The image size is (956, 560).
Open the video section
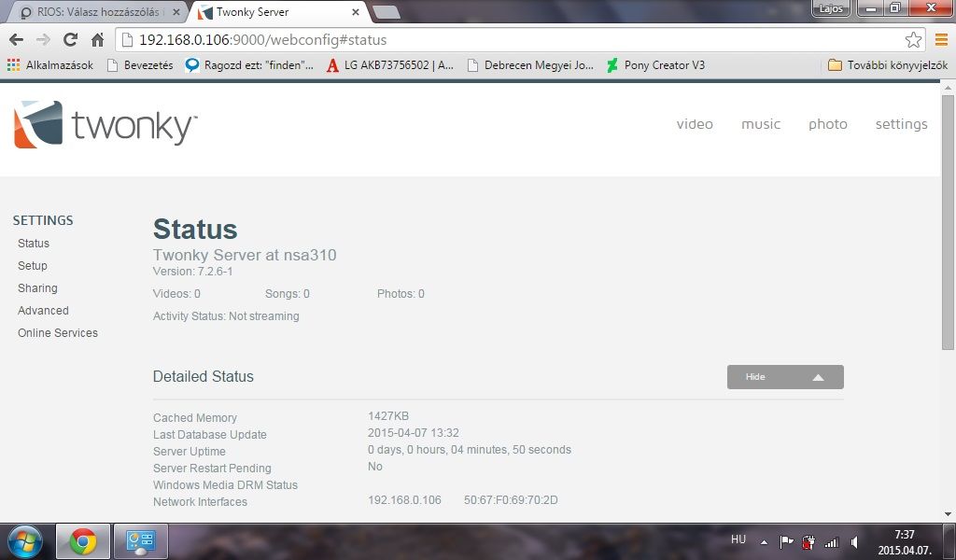point(695,124)
